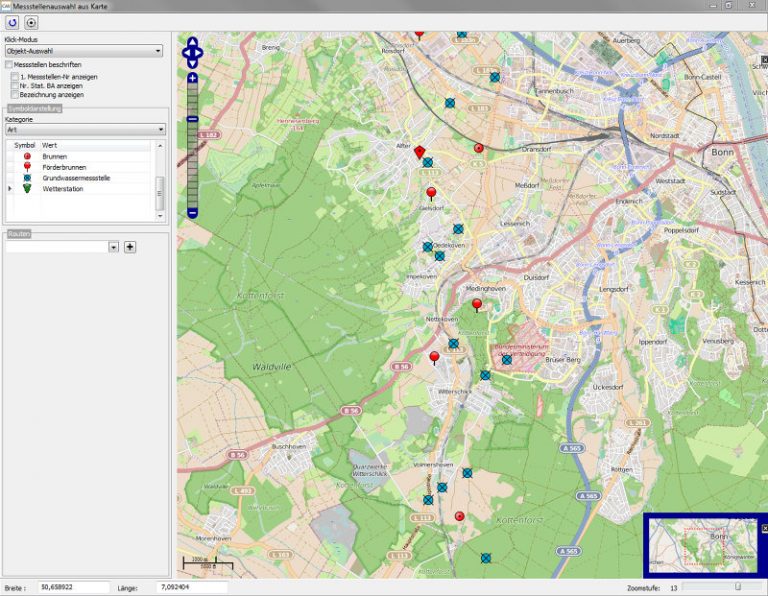Image resolution: width=768 pixels, height=596 pixels.
Task: Expand the Routen dropdown list
Action: point(114,246)
